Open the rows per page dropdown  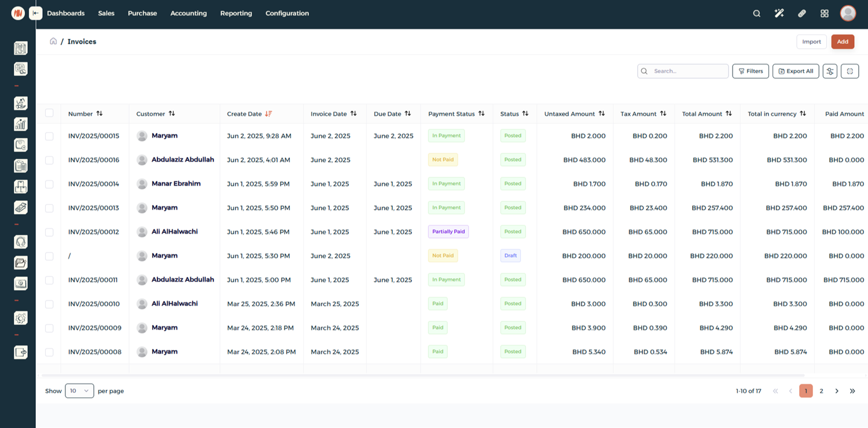pos(79,391)
